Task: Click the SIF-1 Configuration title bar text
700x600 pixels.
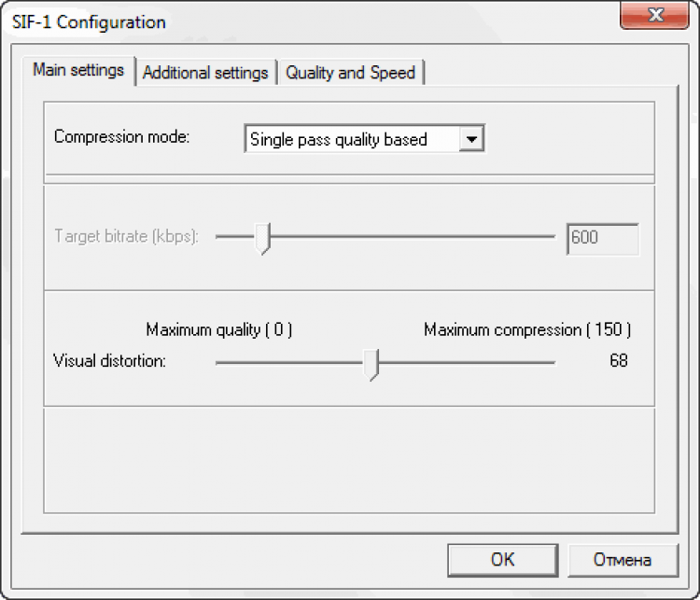Action: tap(89, 21)
